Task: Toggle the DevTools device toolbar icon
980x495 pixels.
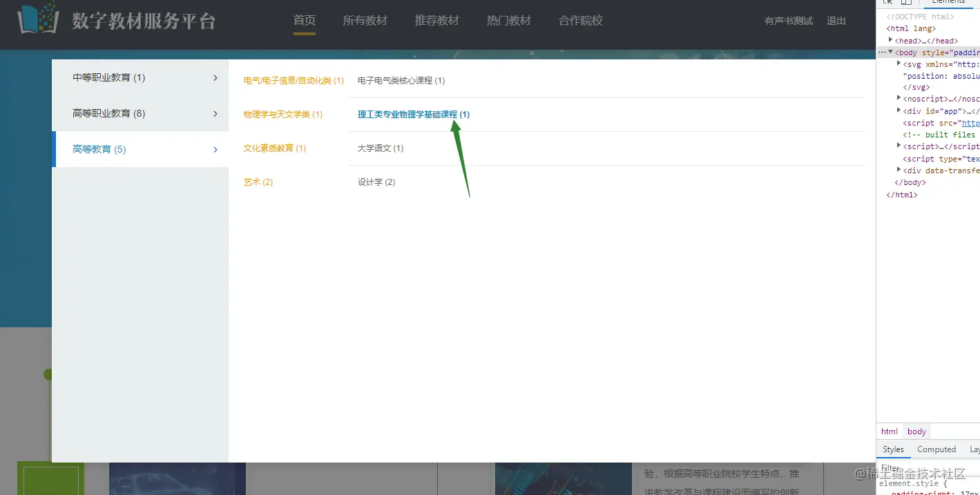Action: (906, 3)
